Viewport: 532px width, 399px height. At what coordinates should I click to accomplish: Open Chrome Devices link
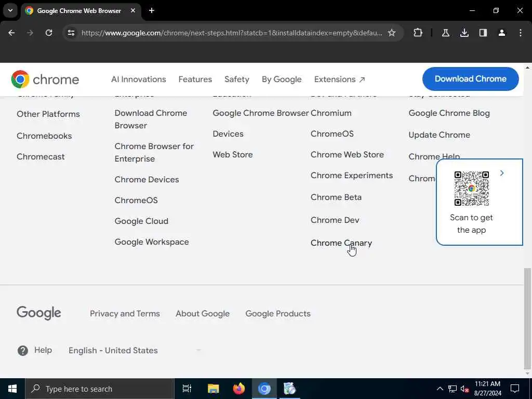pyautogui.click(x=147, y=179)
